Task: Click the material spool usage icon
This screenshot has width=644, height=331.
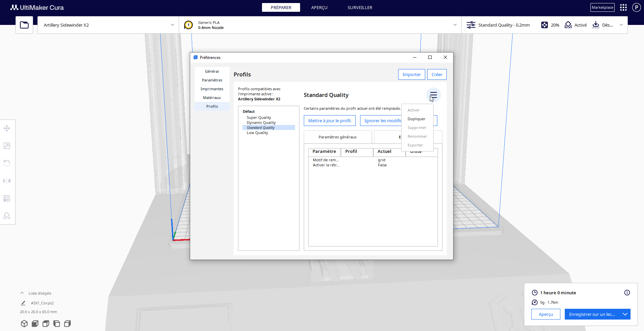Action: coord(535,302)
